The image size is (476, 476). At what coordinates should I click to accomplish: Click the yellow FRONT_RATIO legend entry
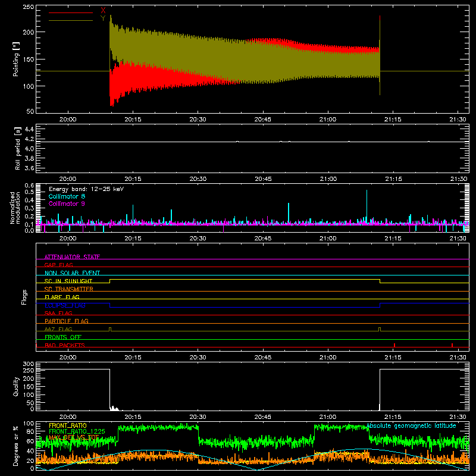pyautogui.click(x=68, y=425)
